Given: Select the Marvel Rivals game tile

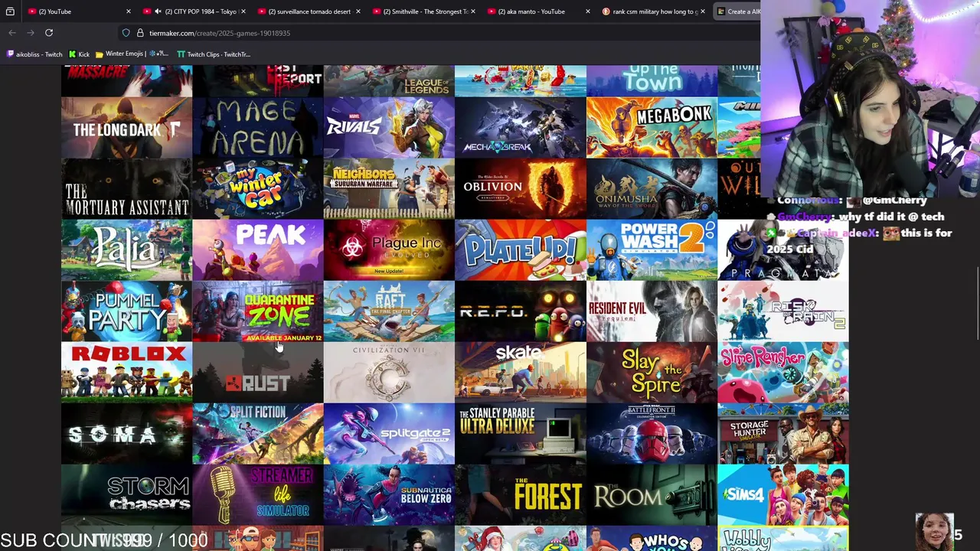Looking at the screenshot, I should tap(389, 128).
